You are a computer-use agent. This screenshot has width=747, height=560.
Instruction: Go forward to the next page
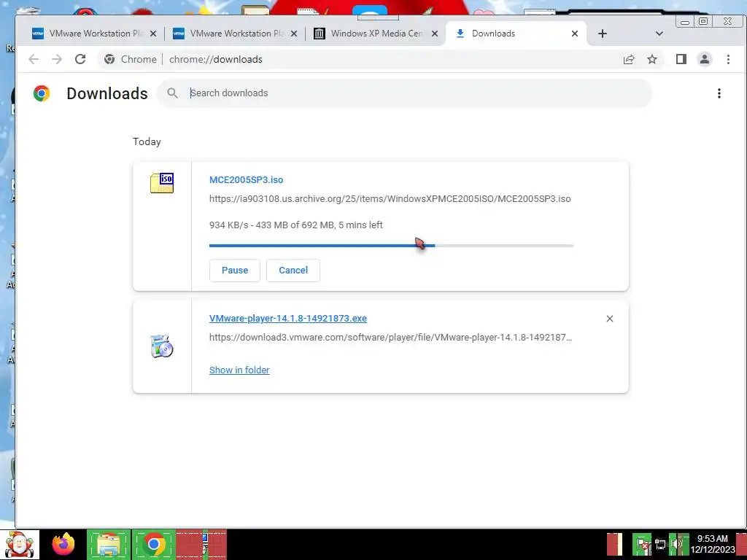pos(57,59)
